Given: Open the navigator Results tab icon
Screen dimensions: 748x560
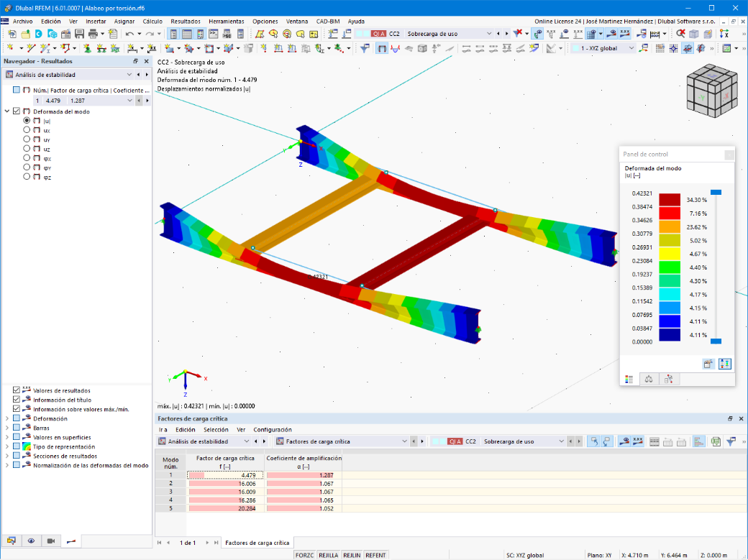Looking at the screenshot, I should (71, 541).
